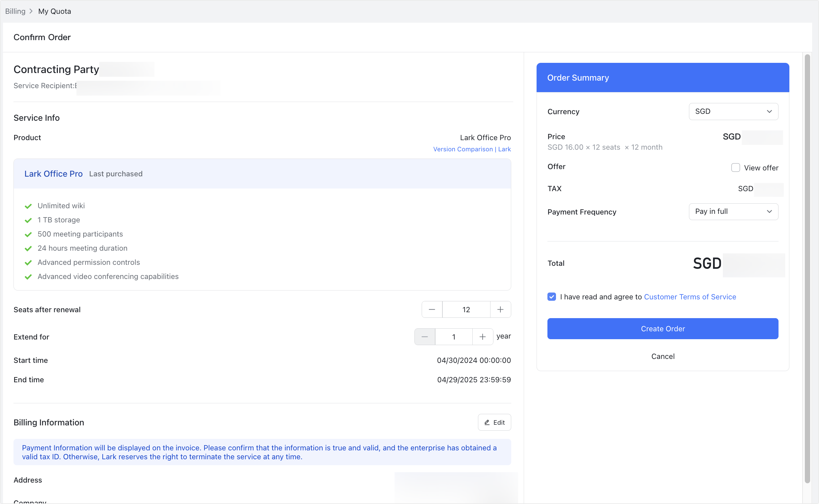The image size is (819, 504).
Task: Uncheck the Customer Terms of Service agreement
Action: pyautogui.click(x=552, y=297)
